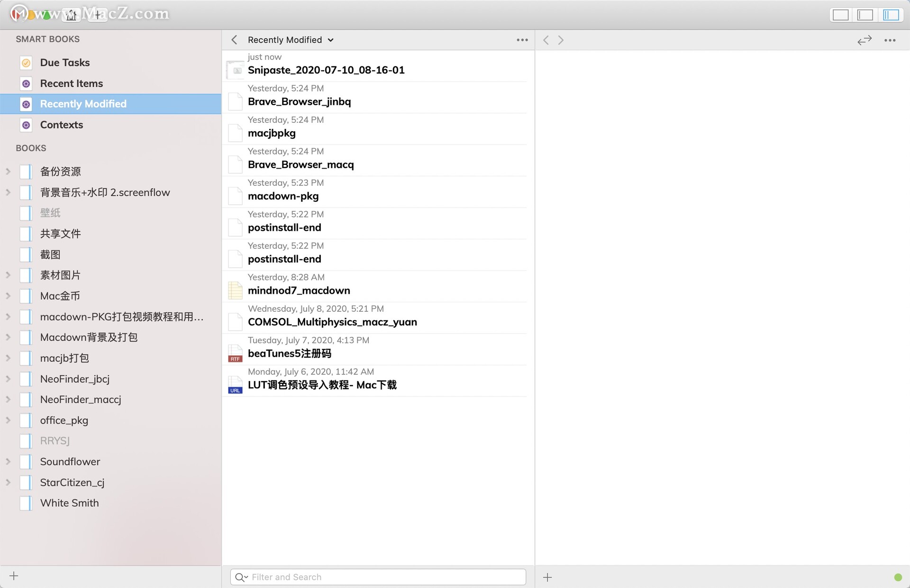The width and height of the screenshot is (910, 588).
Task: Select the 共享文件 book
Action: 110,234
